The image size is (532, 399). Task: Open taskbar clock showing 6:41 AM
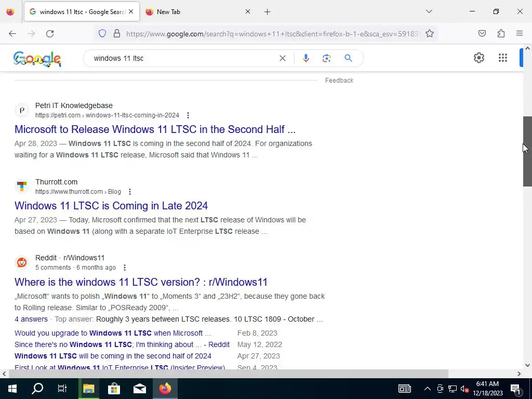(487, 389)
